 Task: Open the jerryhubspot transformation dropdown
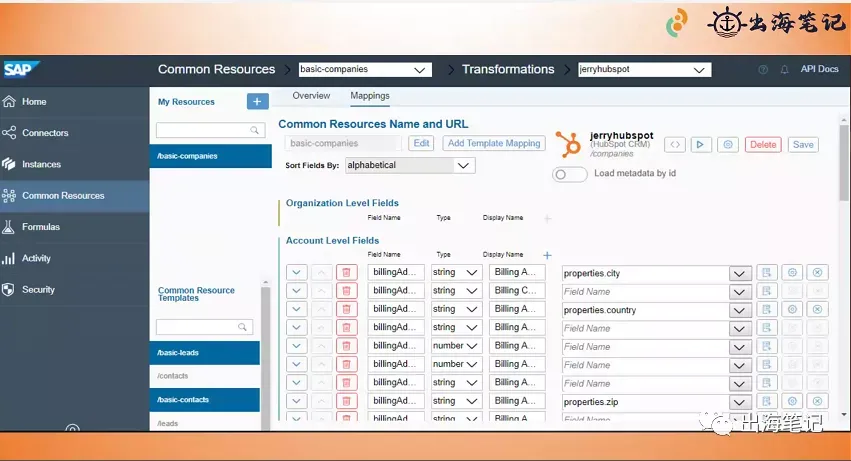point(645,70)
